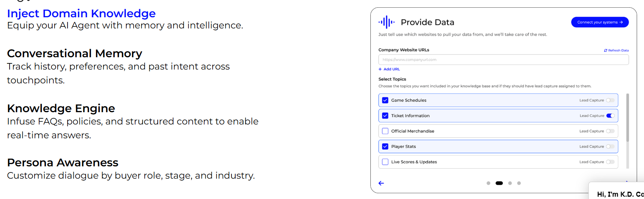
Task: Go to the last carousel dot
Action: click(x=519, y=183)
